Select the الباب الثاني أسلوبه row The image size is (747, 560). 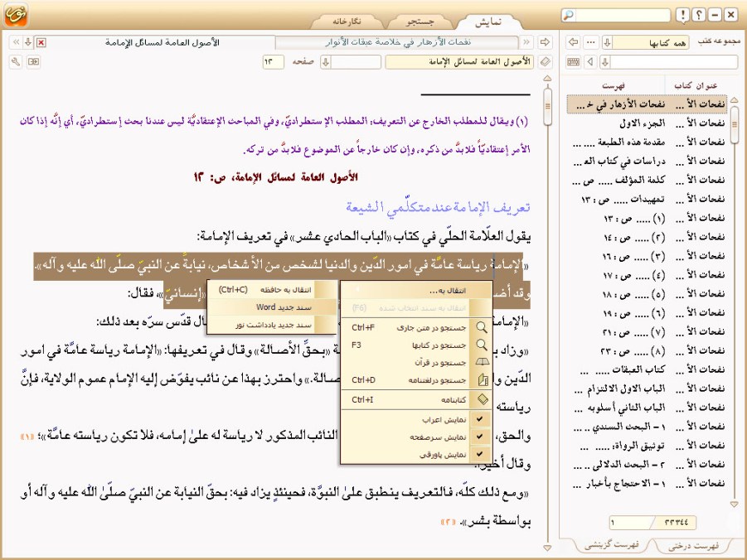coord(648,408)
